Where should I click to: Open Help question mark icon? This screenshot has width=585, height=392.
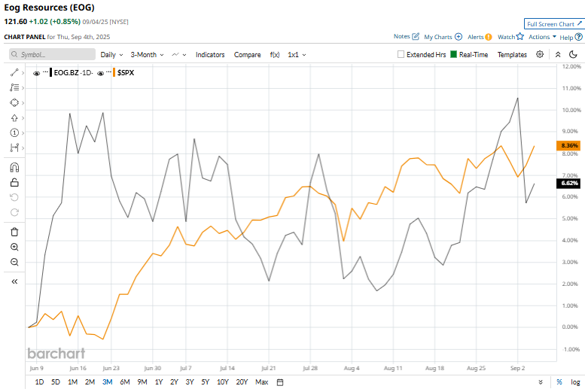click(579, 37)
